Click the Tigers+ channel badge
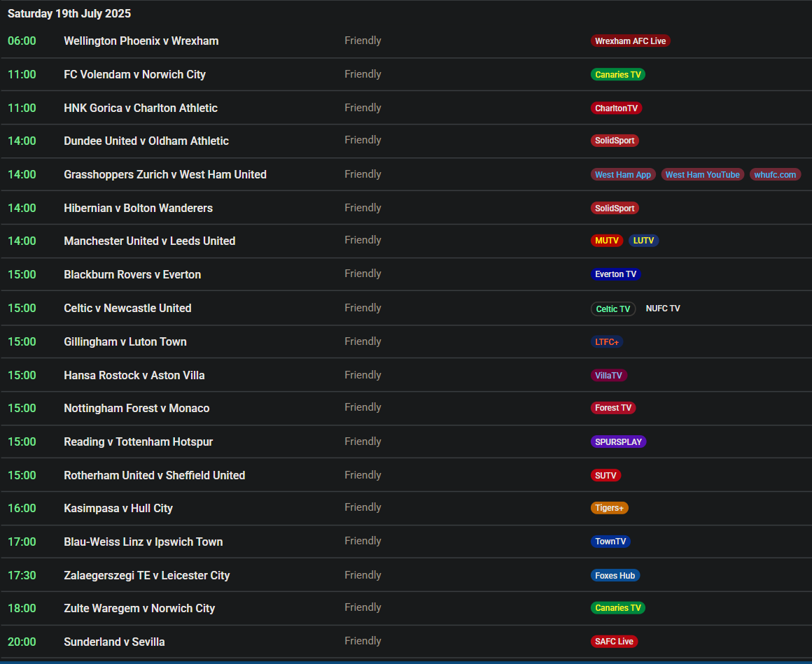This screenshot has height=664, width=812. [x=610, y=508]
